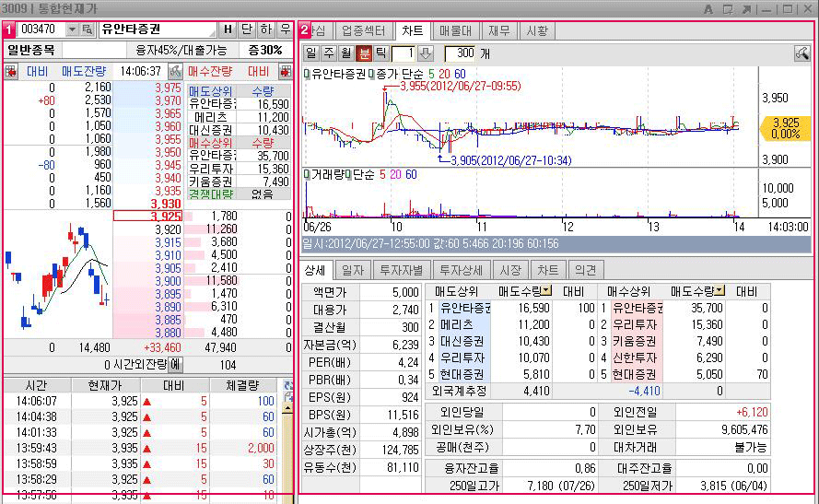Toggle 유안타증권 chart legend marker
This screenshot has height=504, width=819.
click(x=307, y=74)
